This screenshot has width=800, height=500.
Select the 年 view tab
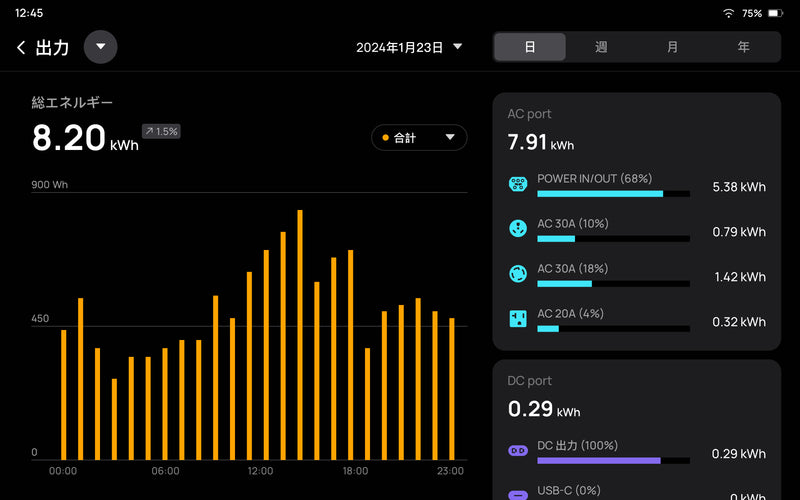click(743, 47)
